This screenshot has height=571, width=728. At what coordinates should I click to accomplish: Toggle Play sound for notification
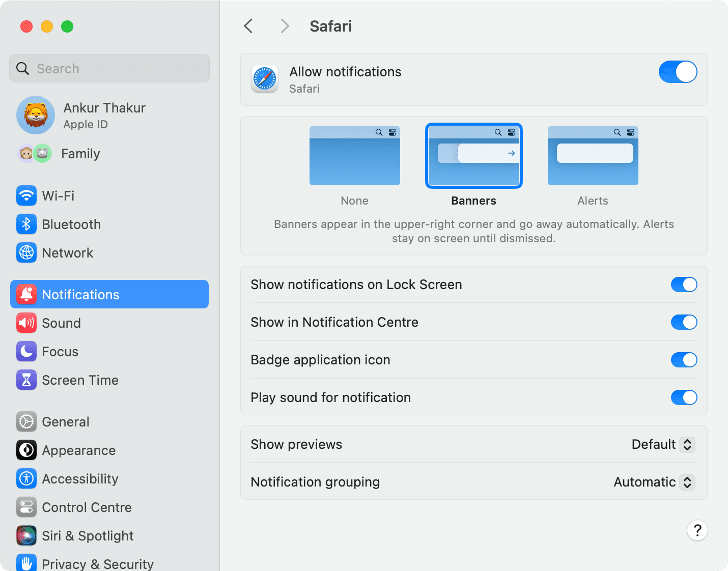684,397
